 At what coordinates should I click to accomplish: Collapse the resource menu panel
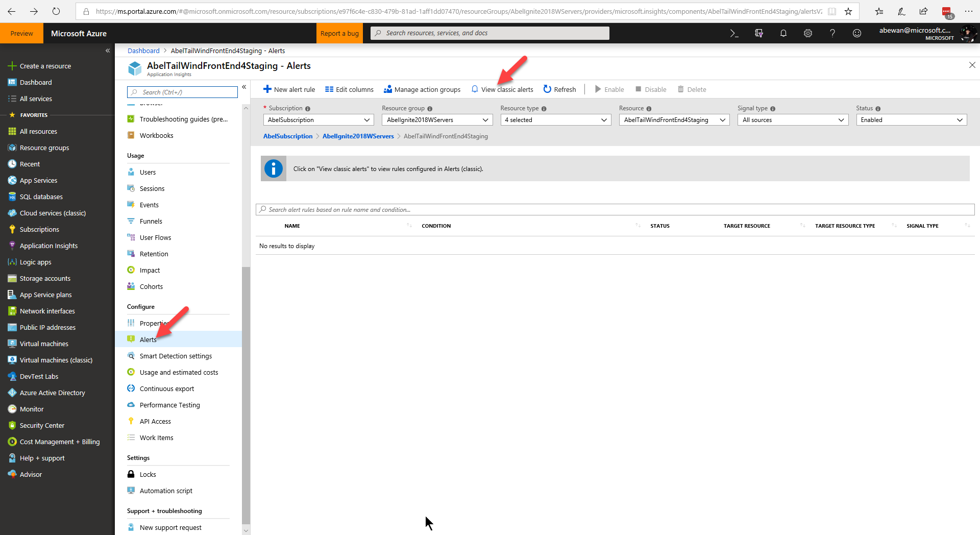point(244,87)
